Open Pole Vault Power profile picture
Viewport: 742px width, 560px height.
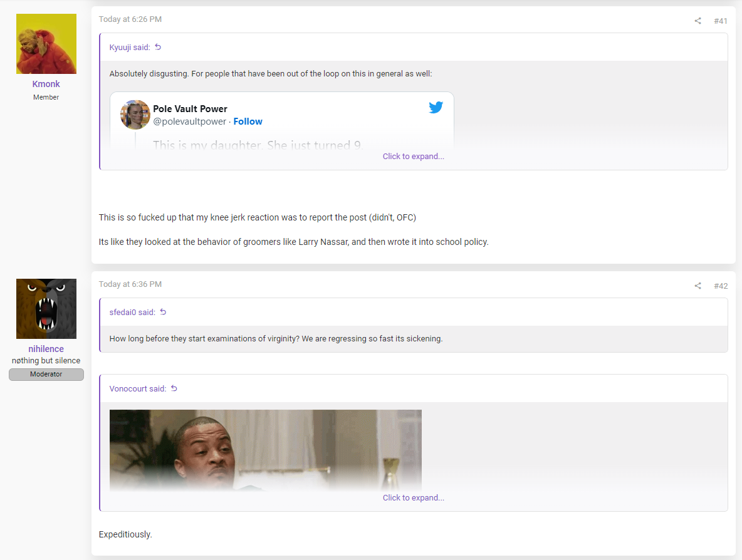coord(135,115)
